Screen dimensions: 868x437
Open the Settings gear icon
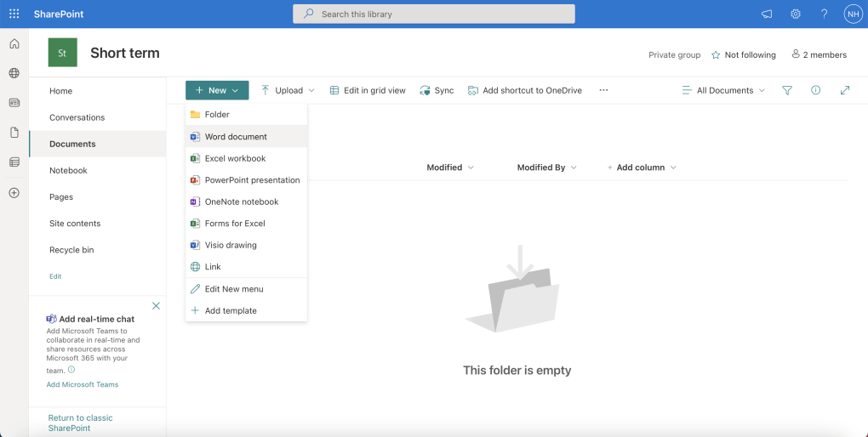796,14
